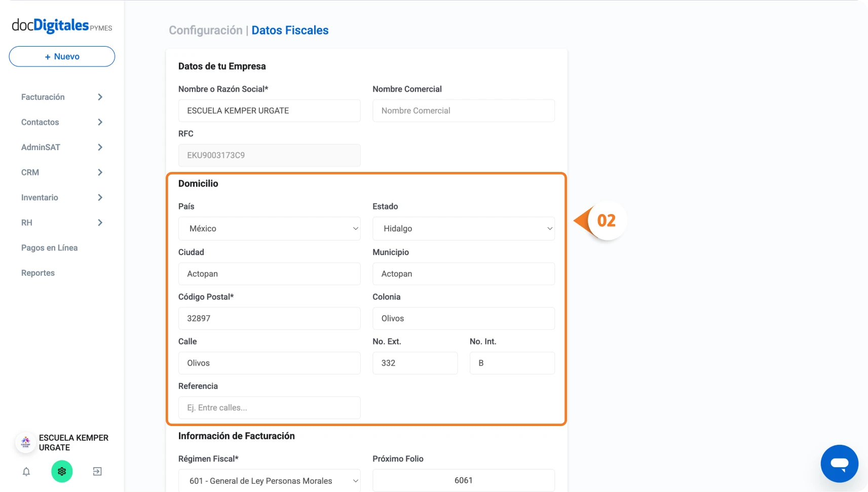Open the Régimen Fiscal dropdown
This screenshot has height=492, width=868.
coord(270,480)
